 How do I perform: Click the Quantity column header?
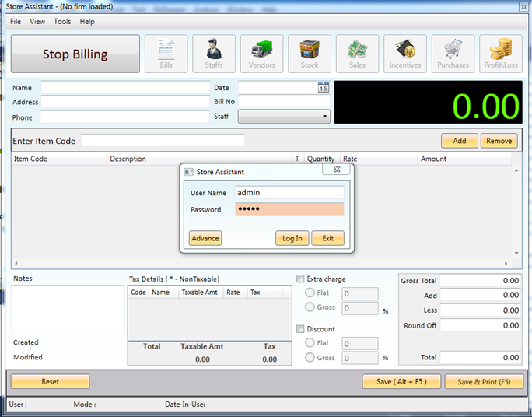pyautogui.click(x=322, y=159)
